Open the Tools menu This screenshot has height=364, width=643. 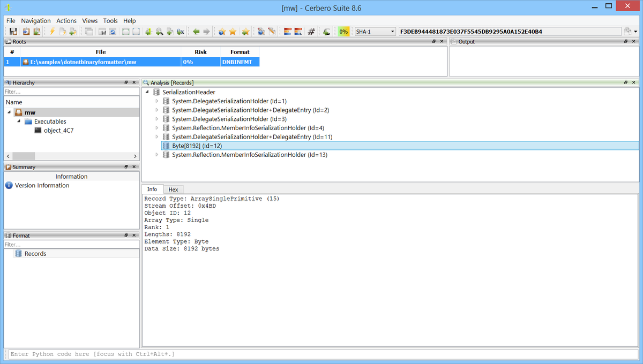pyautogui.click(x=110, y=20)
